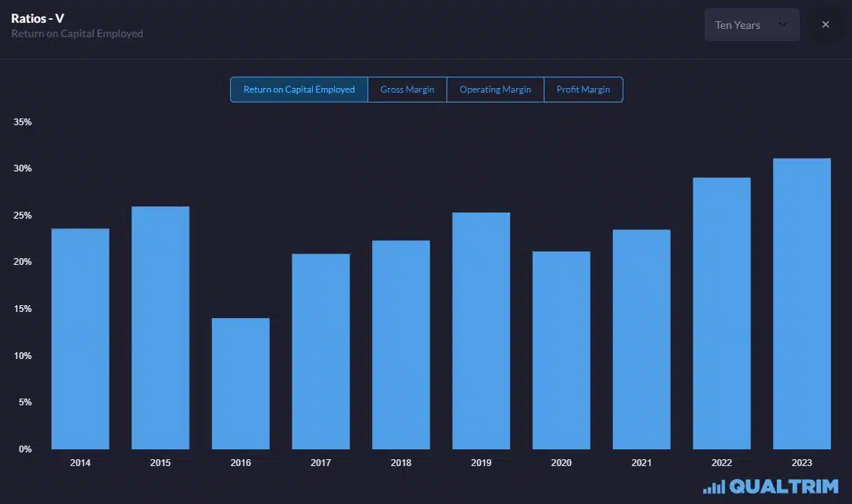Click the X close icon in top right
The height and width of the screenshot is (504, 852).
coord(825,24)
